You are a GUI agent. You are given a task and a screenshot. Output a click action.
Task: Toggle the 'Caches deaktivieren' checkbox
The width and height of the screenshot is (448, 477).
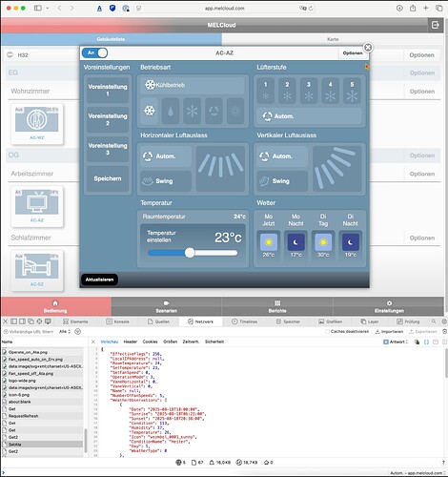tap(327, 331)
